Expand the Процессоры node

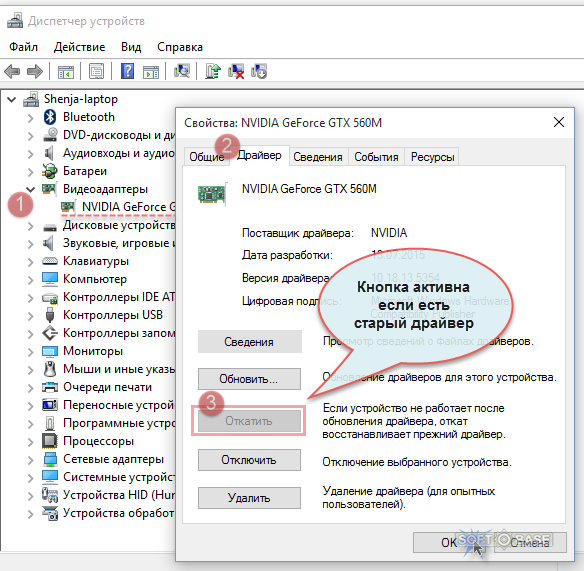pos(31,442)
